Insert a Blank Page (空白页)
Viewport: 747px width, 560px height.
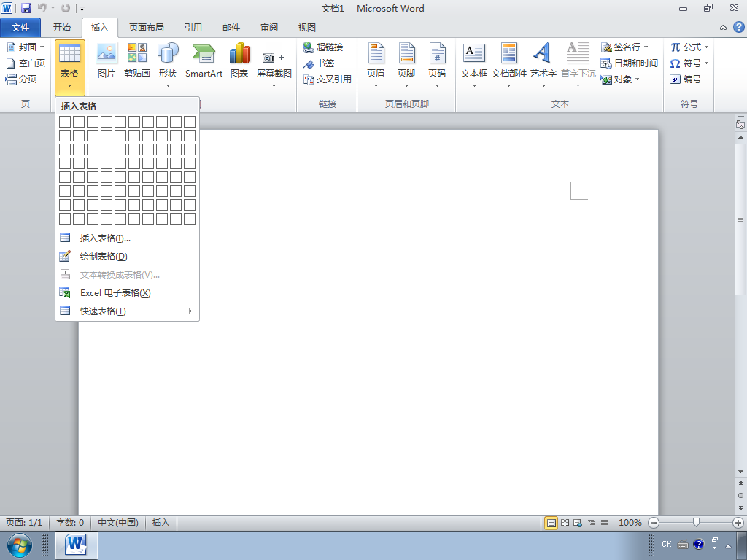[26, 63]
